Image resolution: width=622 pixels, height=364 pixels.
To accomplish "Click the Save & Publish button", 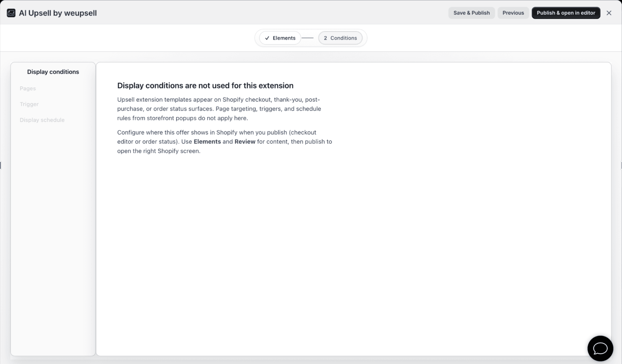I will pos(471,13).
